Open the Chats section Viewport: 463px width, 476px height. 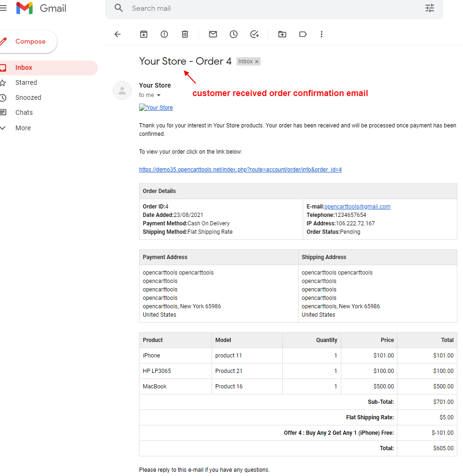pos(24,112)
